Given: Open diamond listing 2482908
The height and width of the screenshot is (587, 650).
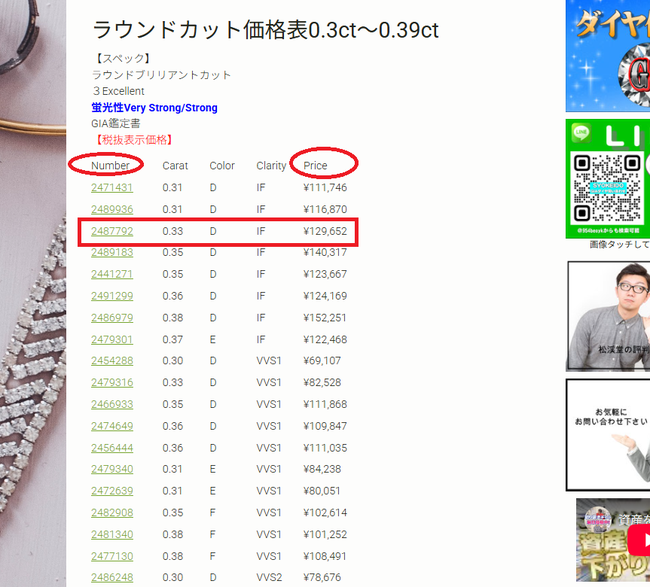Looking at the screenshot, I should point(112,512).
